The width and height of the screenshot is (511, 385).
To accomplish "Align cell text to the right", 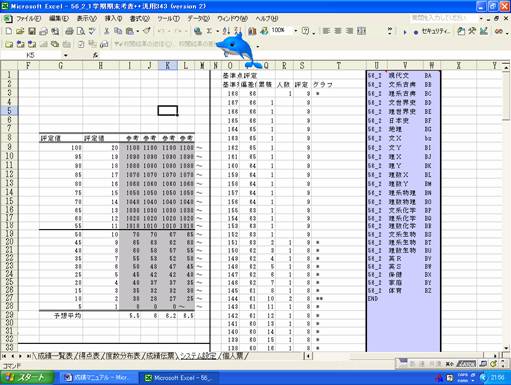I will click(x=349, y=31).
